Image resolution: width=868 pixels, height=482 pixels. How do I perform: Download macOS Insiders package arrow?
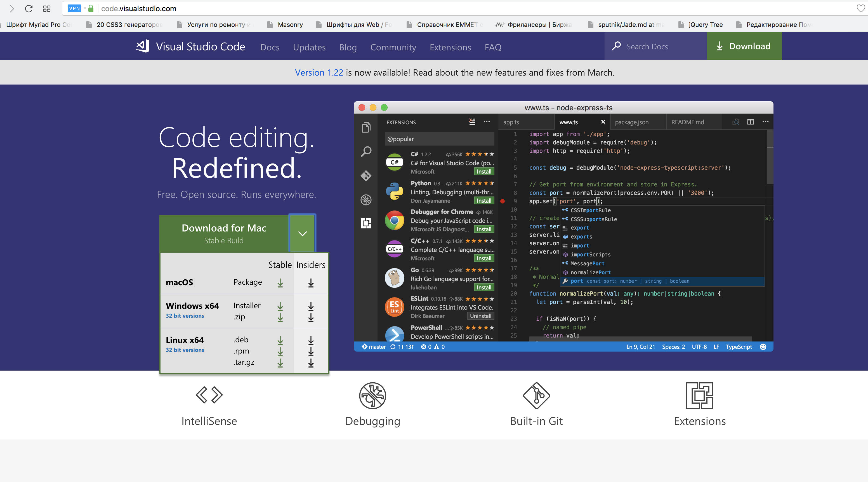tap(311, 283)
